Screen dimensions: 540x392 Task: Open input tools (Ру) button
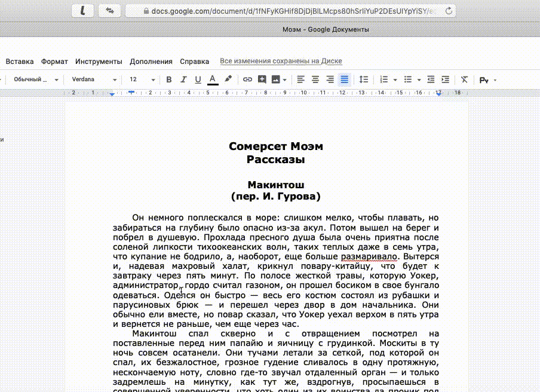coord(484,80)
